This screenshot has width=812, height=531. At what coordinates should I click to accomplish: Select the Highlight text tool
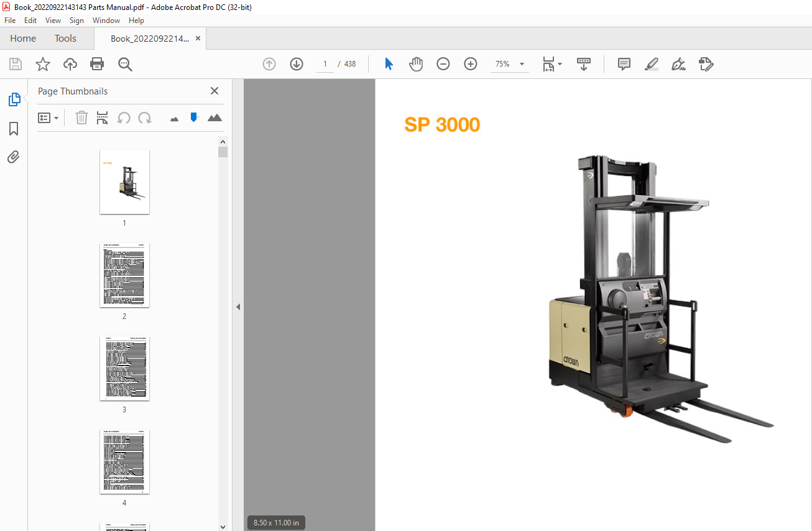(652, 64)
